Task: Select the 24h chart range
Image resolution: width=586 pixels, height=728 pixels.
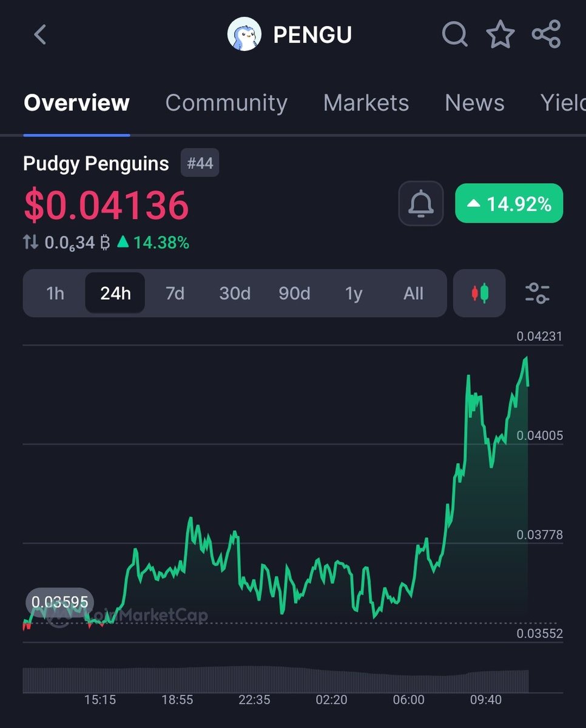Action: pyautogui.click(x=115, y=294)
